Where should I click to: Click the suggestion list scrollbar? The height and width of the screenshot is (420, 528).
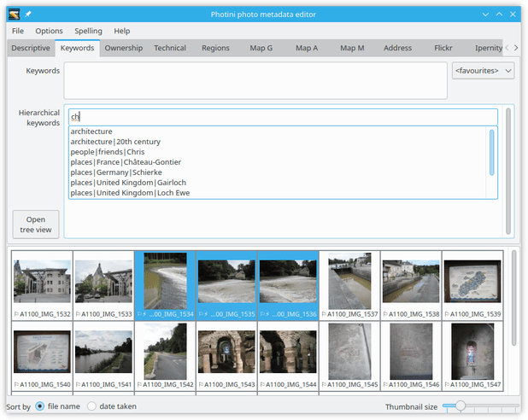pos(491,153)
